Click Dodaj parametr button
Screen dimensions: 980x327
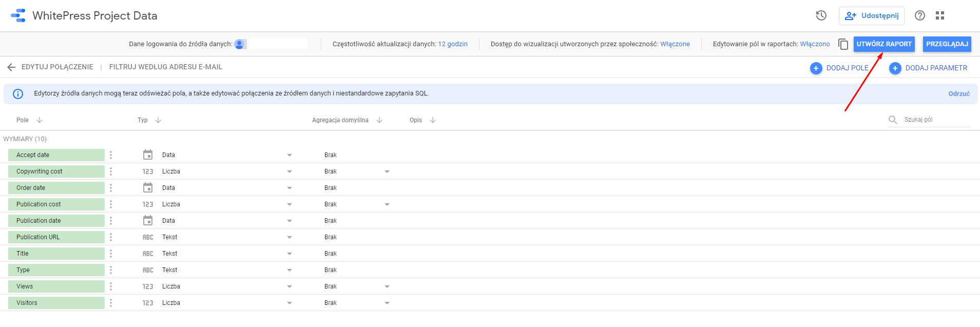tap(928, 68)
